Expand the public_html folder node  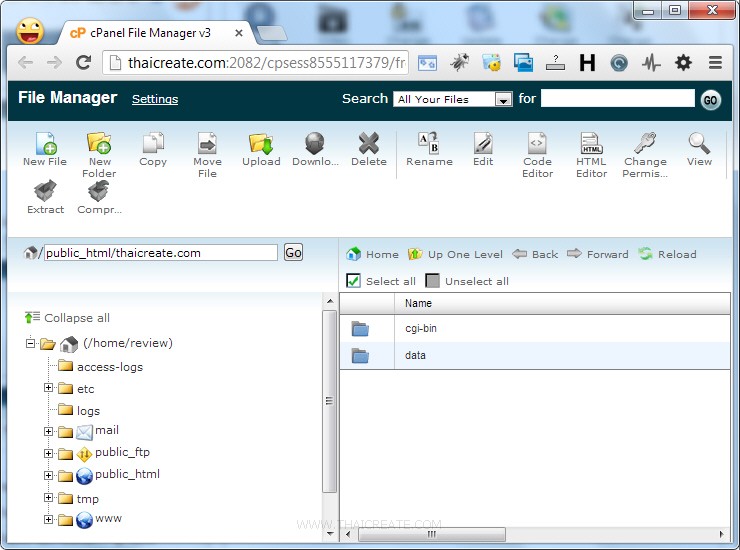[x=48, y=475]
